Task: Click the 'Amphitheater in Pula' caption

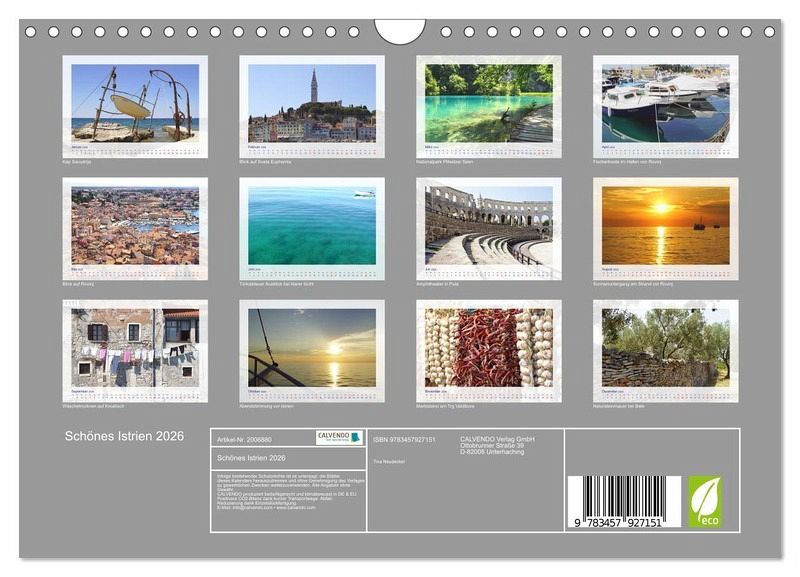Action: [437, 284]
